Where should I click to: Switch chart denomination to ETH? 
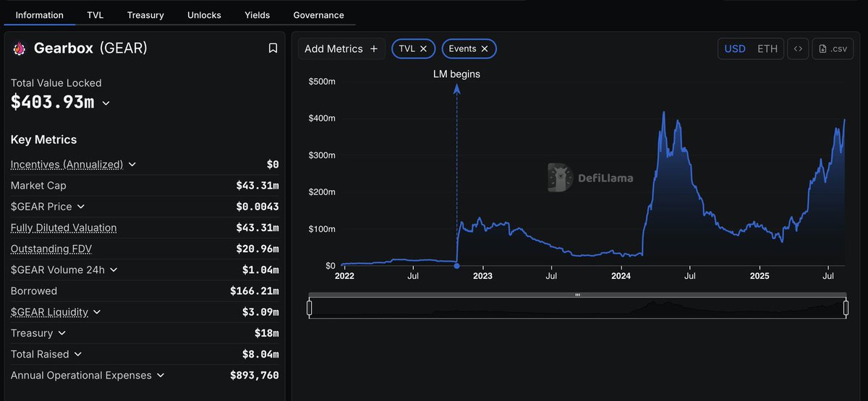point(767,48)
